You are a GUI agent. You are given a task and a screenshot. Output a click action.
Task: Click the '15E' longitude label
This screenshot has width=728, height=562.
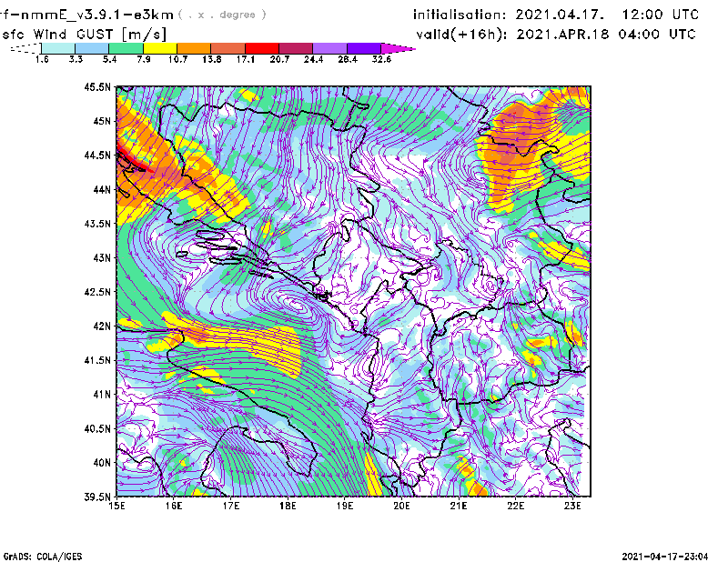pyautogui.click(x=116, y=506)
